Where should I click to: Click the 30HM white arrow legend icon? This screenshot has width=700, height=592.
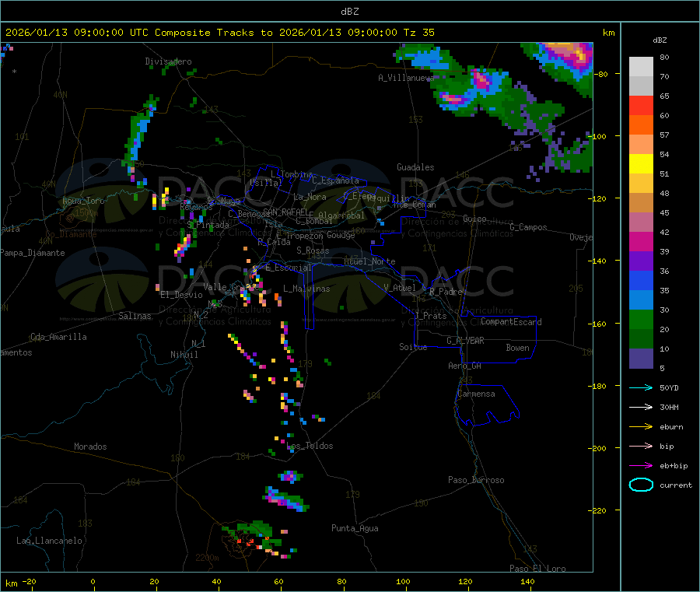[x=641, y=407]
